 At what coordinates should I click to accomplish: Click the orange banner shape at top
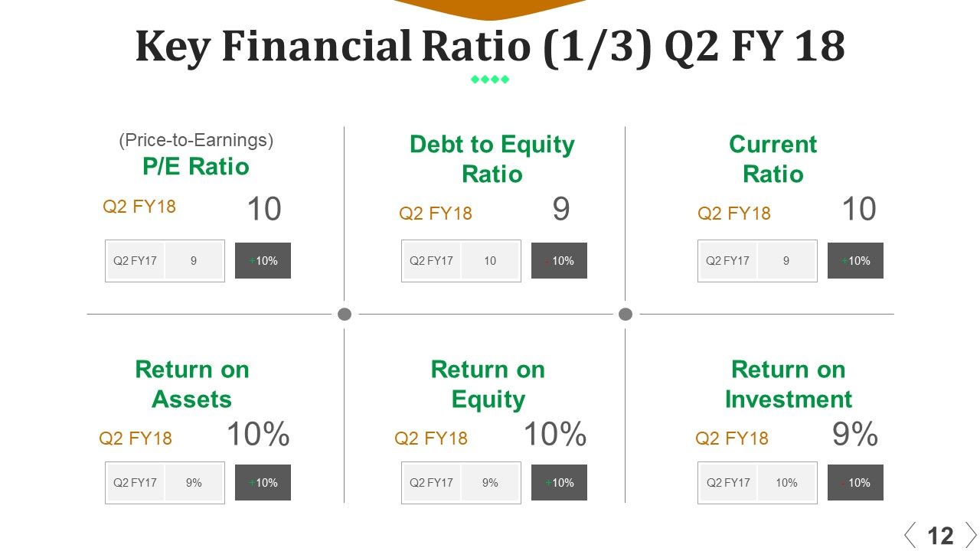(x=490, y=8)
